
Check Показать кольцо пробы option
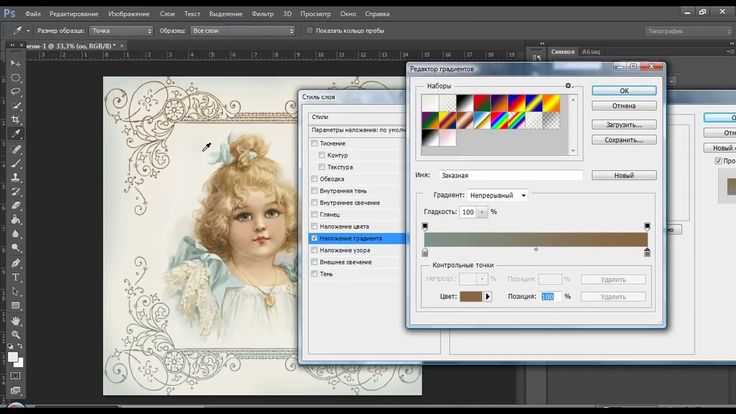[309, 30]
